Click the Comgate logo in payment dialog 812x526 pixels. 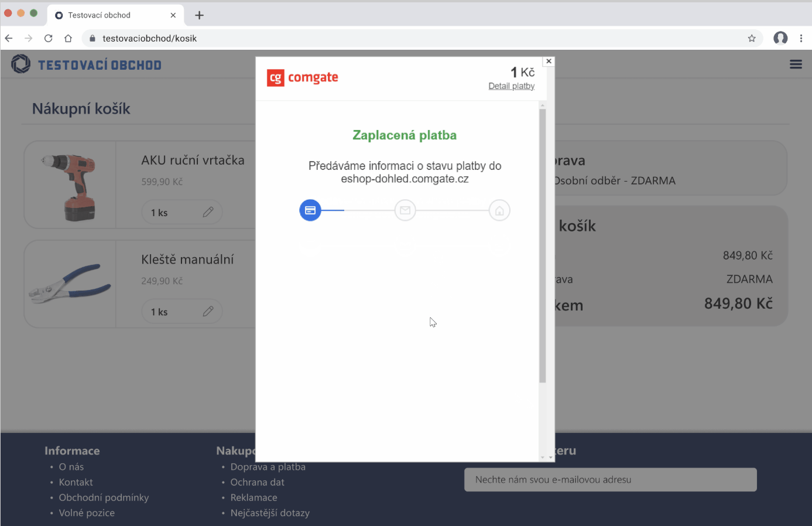(303, 77)
